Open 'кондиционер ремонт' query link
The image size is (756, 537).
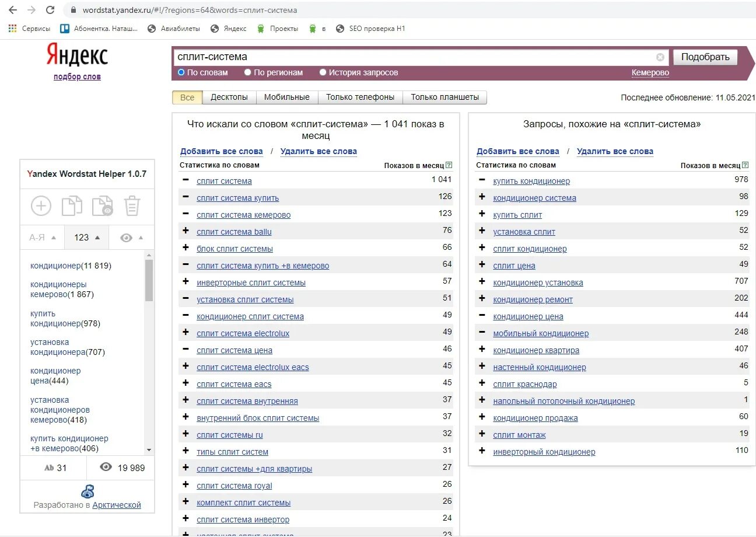pyautogui.click(x=533, y=299)
